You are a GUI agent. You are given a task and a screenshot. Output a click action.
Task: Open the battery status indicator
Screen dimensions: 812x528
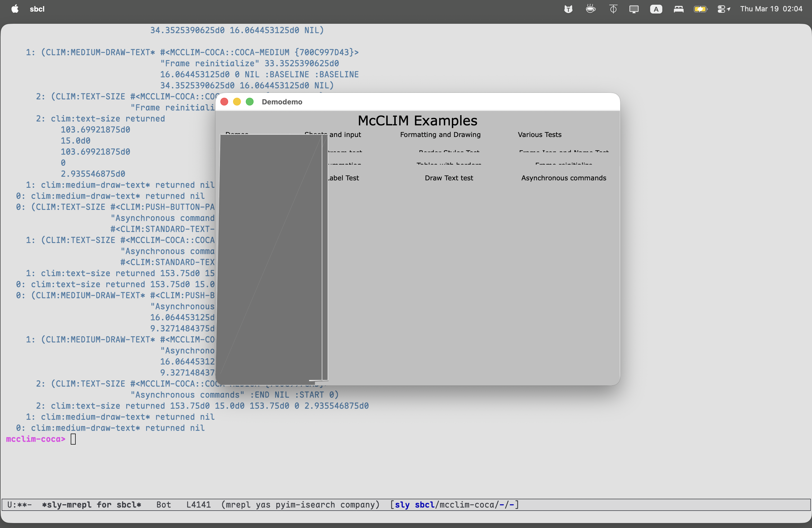click(701, 9)
